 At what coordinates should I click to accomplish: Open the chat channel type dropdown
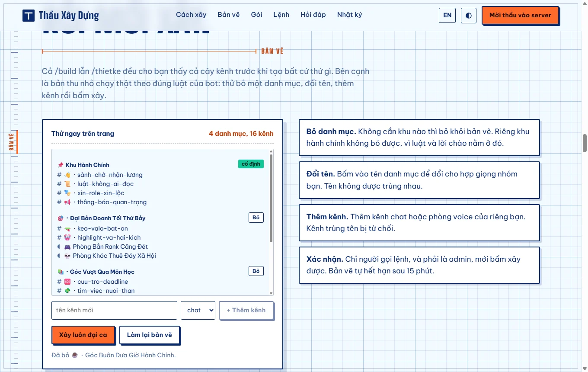point(198,310)
